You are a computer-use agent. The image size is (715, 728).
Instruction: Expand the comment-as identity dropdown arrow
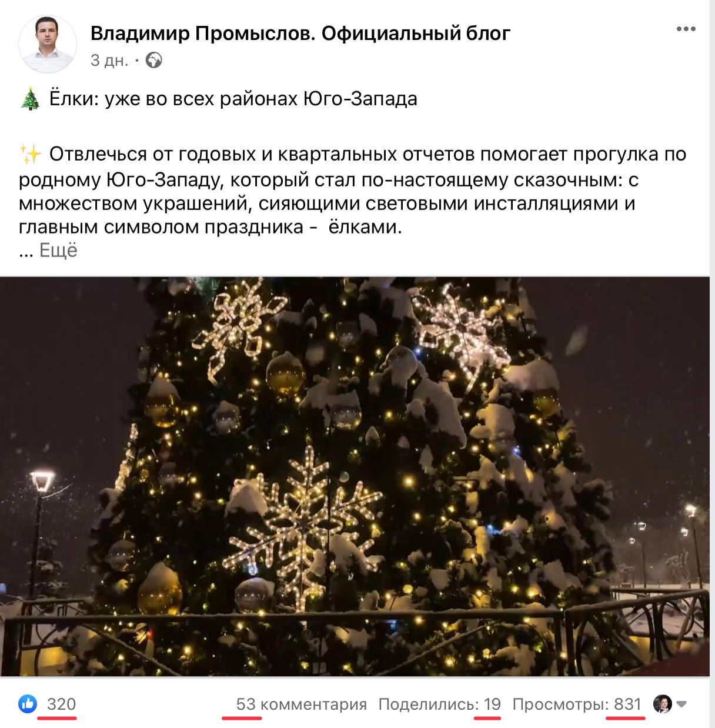[682, 704]
